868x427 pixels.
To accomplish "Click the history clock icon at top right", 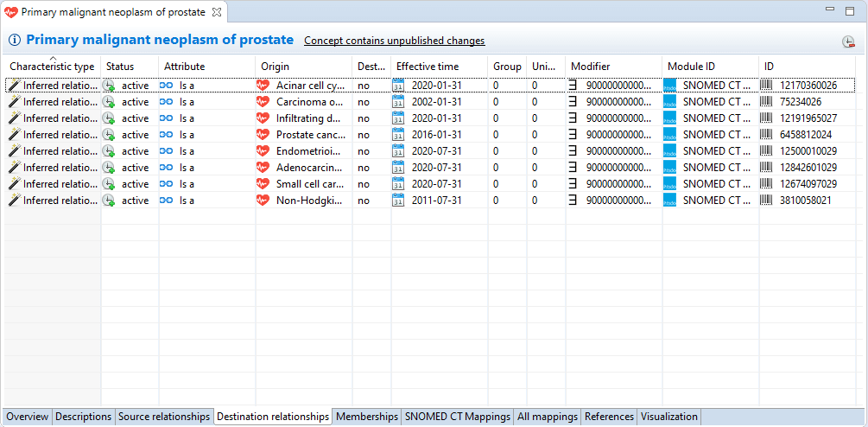I will click(848, 42).
